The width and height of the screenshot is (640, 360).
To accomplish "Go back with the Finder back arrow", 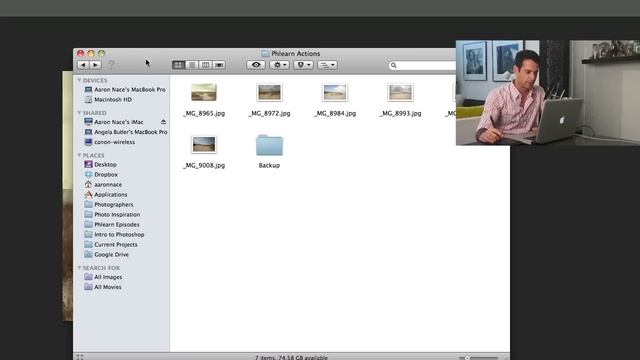I will [x=83, y=65].
